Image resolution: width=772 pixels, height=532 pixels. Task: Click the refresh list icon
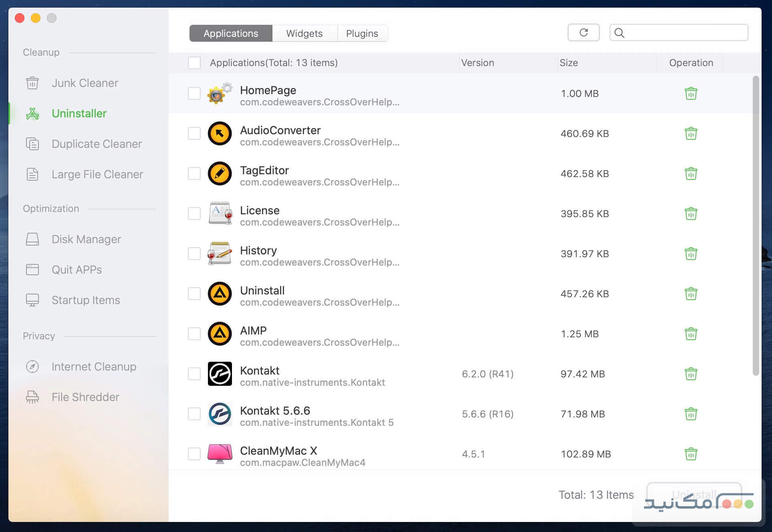(x=583, y=32)
